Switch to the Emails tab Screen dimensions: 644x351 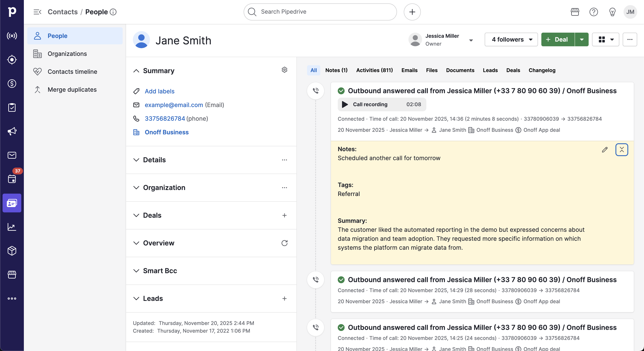(x=409, y=70)
